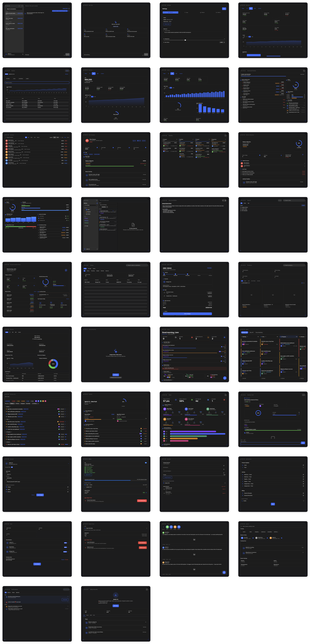Viewport: 310px width, 644px height.
Task: Click Edit Profile on Jamie Lin's profile
Action: (x=116, y=606)
